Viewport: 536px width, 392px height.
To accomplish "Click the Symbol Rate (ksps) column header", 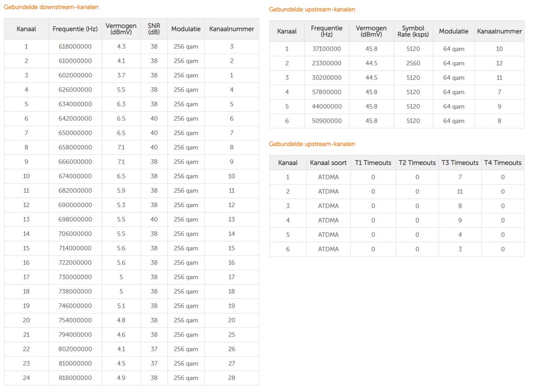I will pos(413,31).
